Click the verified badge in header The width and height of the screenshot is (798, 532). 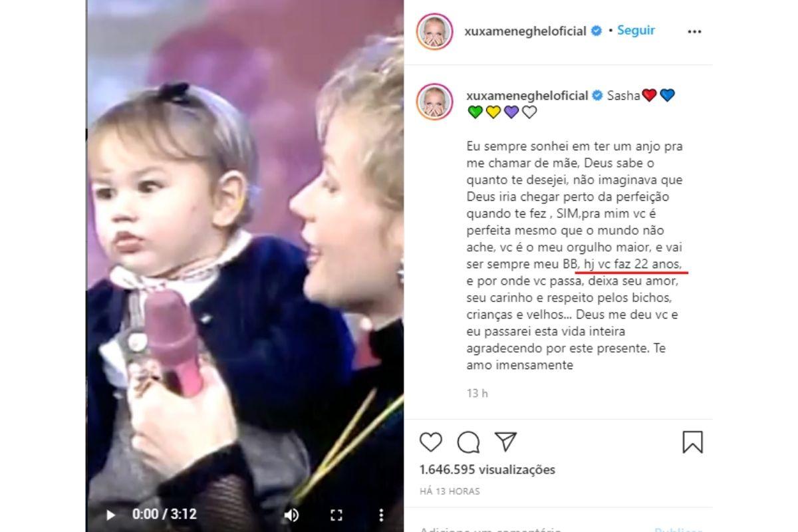[x=597, y=31]
